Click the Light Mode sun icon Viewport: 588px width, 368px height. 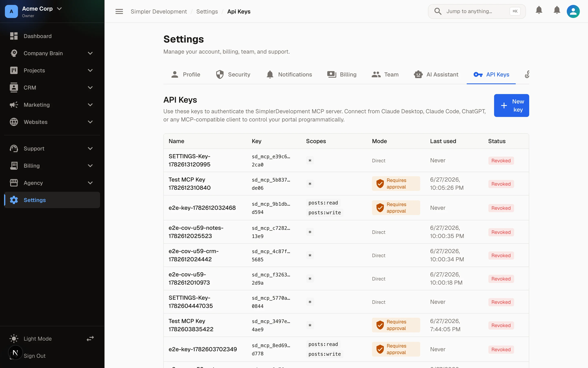(14, 339)
